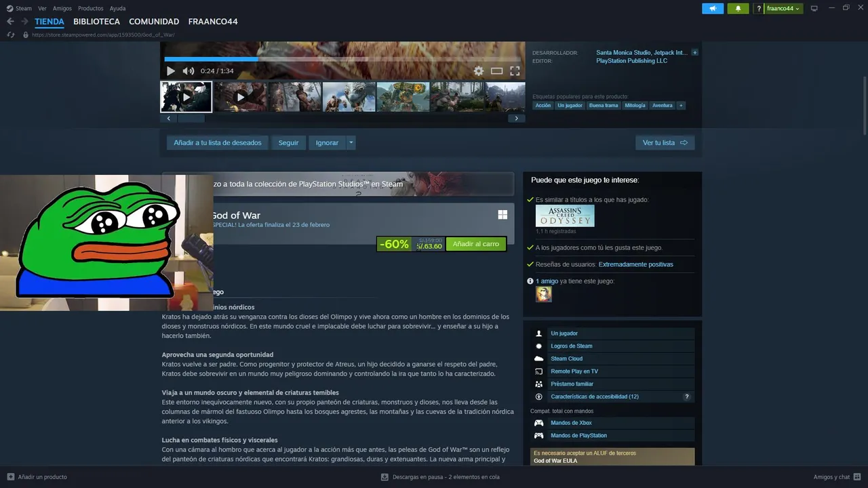Open the Amigos menu
This screenshot has height=488, width=868.
coord(62,8)
